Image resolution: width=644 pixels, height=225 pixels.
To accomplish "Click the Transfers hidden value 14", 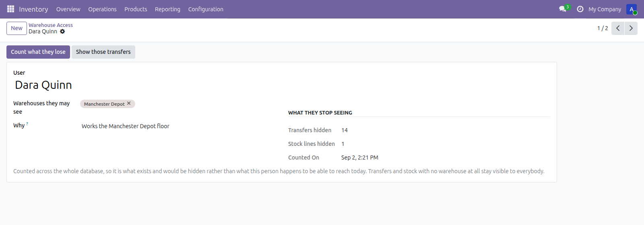I will [345, 130].
